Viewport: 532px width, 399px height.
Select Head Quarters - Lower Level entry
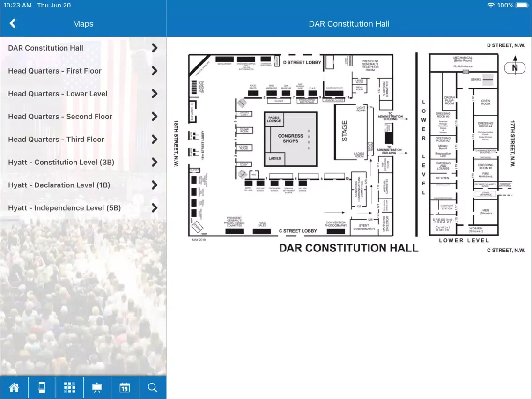pyautogui.click(x=83, y=94)
